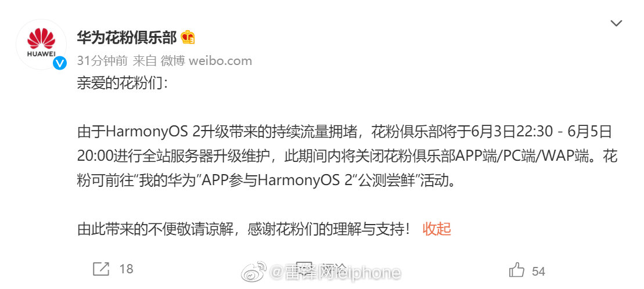This screenshot has height=289, width=644.
Task: Click the 来自 source label
Action: pyautogui.click(x=145, y=61)
